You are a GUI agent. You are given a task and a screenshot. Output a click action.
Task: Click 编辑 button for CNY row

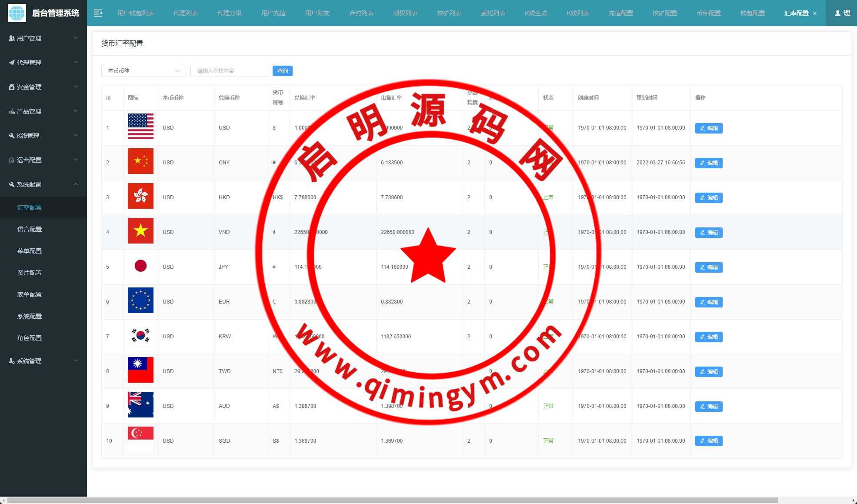click(708, 163)
